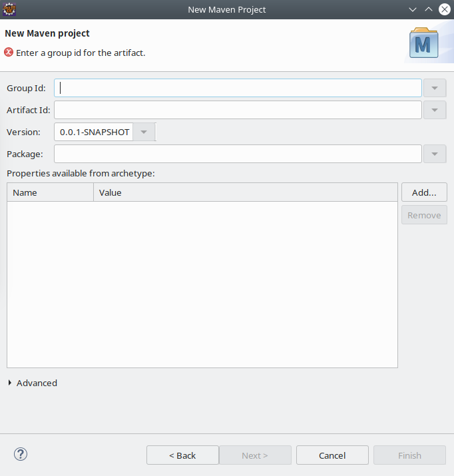Click the 'New Maven project' heading
The width and height of the screenshot is (454, 476).
tap(47, 33)
